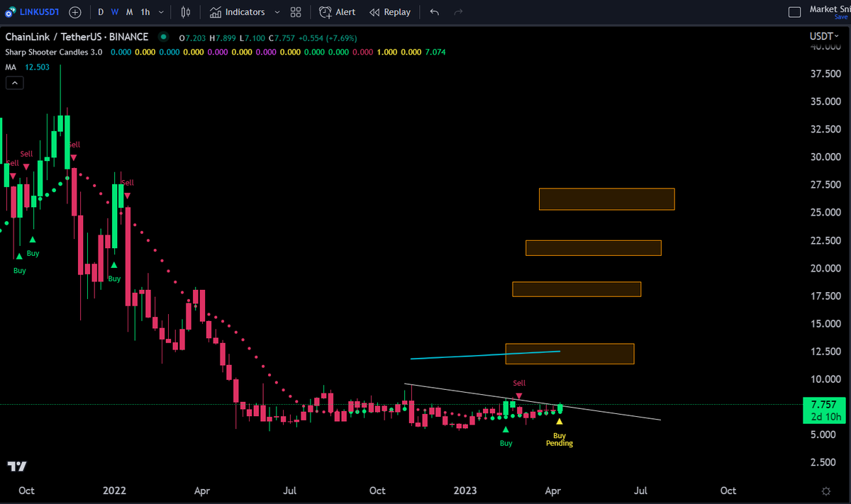Redo the chart action

[458, 12]
